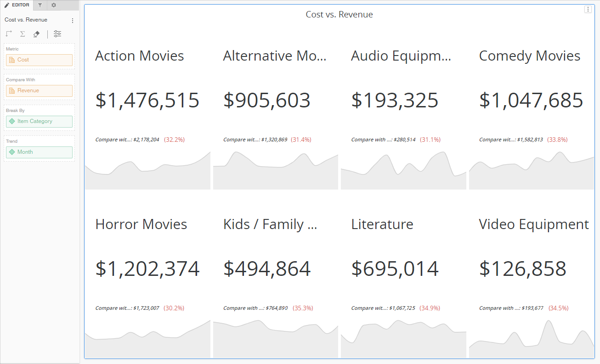600x364 pixels.
Task: Click the Audio Equipment sparkline chart
Action: click(x=403, y=171)
